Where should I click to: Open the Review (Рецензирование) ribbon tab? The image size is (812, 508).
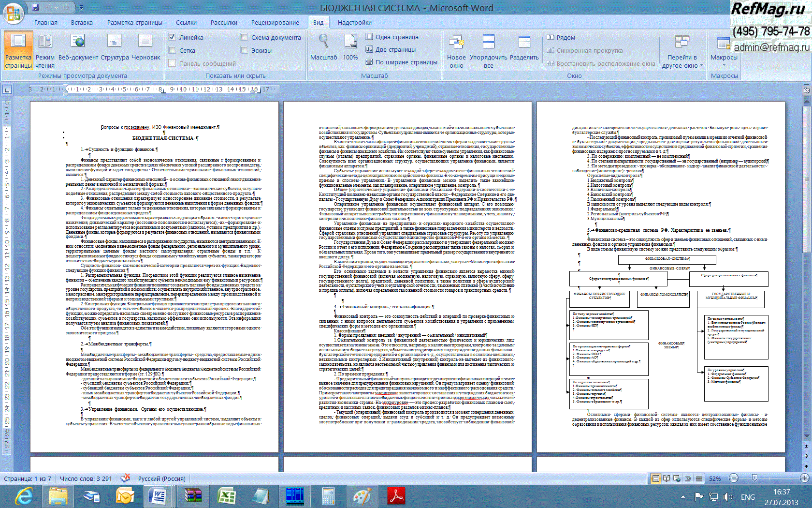coord(275,22)
